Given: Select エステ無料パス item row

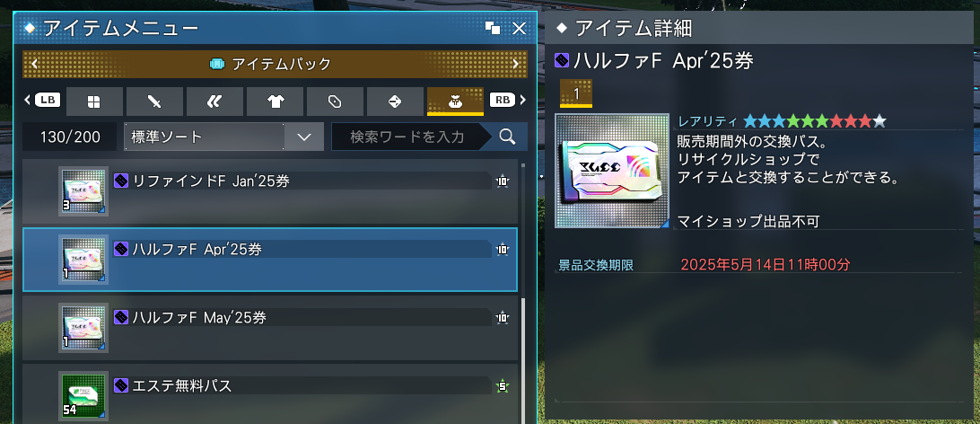Looking at the screenshot, I should [270, 394].
